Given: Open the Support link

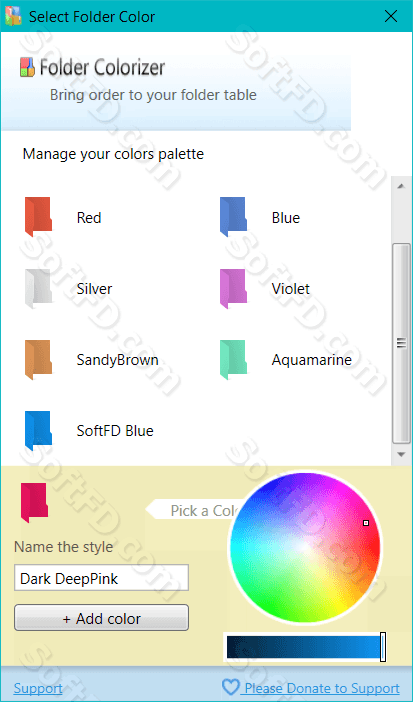Looking at the screenshot, I should 38,688.
